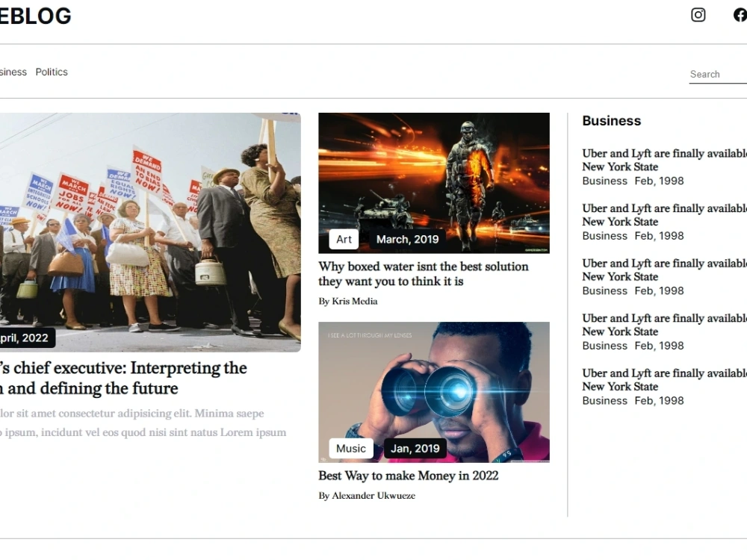Click the BLOG site logo

pos(35,16)
